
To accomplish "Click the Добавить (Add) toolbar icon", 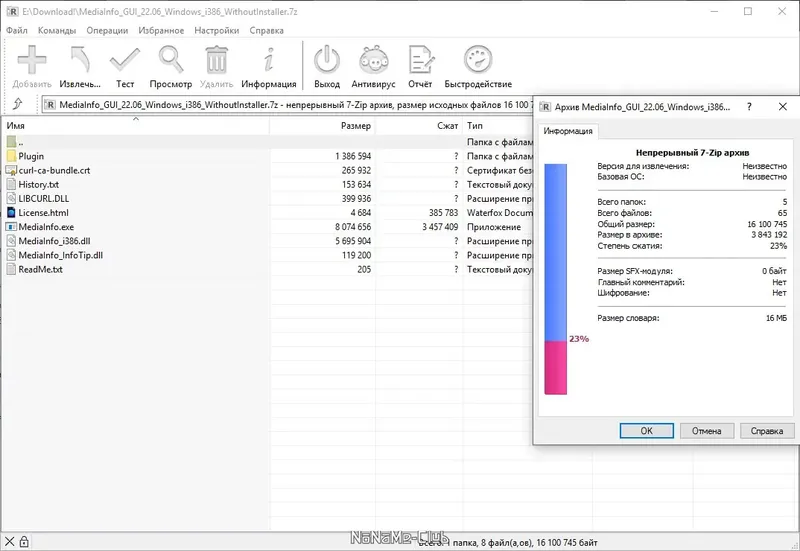I will pos(32,60).
